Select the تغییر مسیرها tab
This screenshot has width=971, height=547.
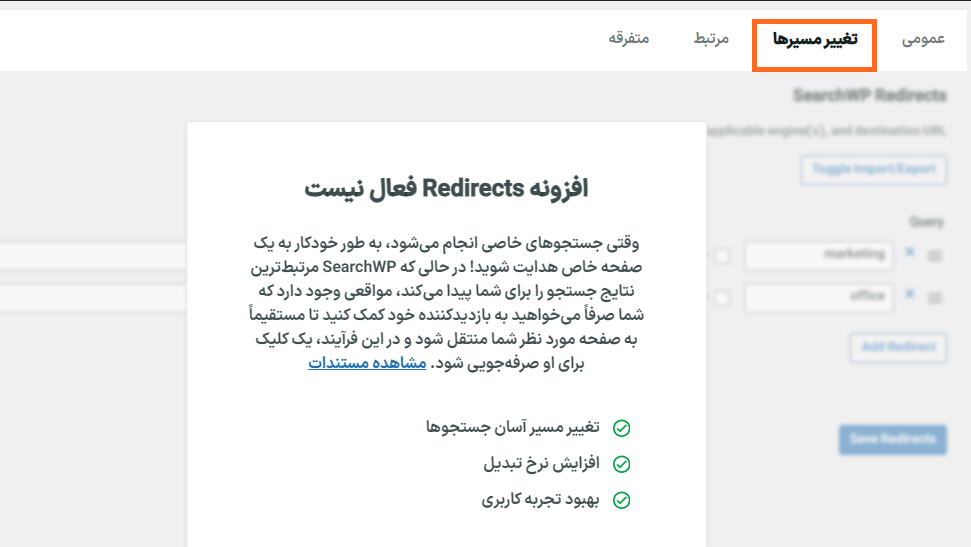click(815, 40)
